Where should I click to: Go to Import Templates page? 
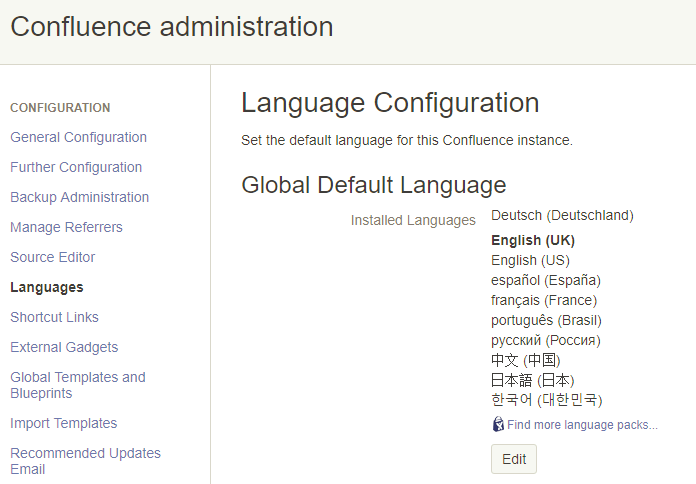(x=63, y=423)
